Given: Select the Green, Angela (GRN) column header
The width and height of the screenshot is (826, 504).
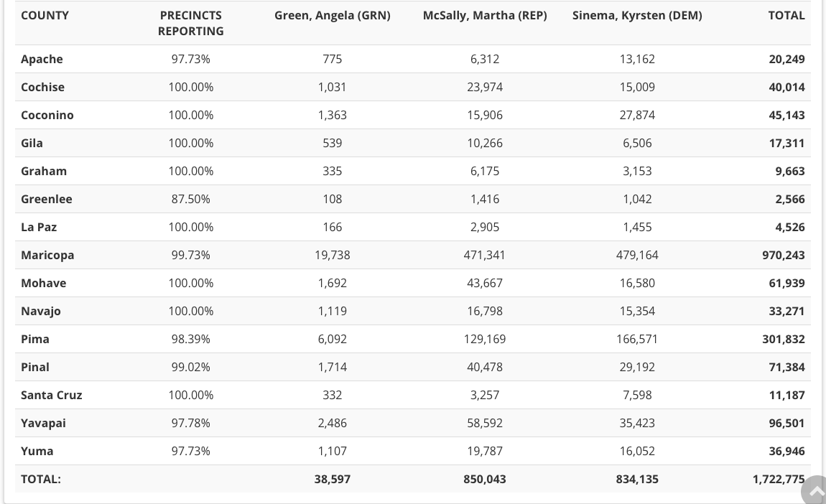Looking at the screenshot, I should [332, 15].
